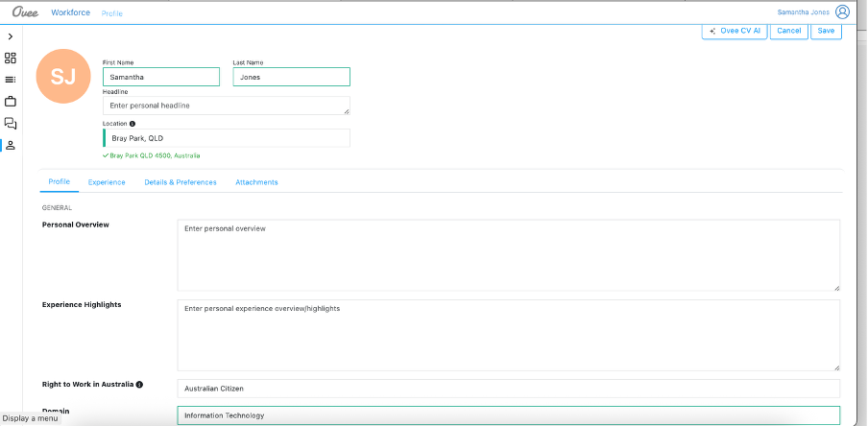Click the info icon next to Location

[x=133, y=124]
